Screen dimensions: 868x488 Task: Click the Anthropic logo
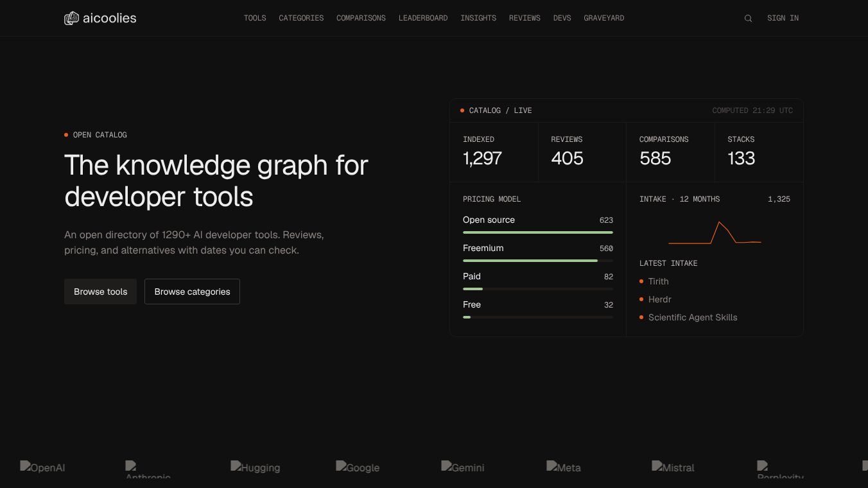click(148, 469)
